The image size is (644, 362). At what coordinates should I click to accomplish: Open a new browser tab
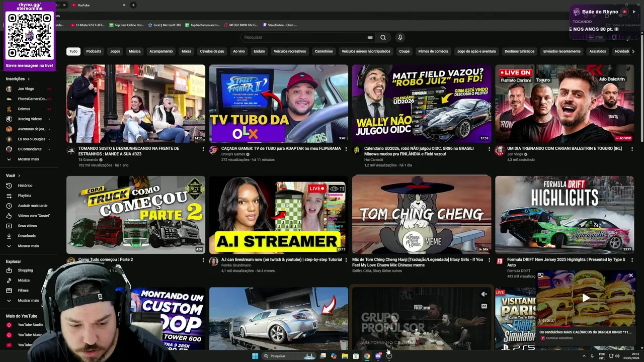click(133, 5)
